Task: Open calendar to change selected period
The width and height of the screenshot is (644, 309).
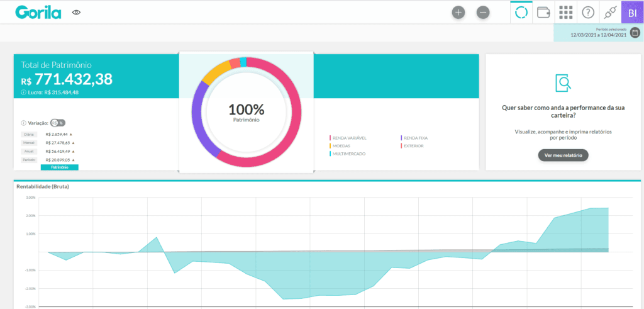Action: [x=635, y=33]
